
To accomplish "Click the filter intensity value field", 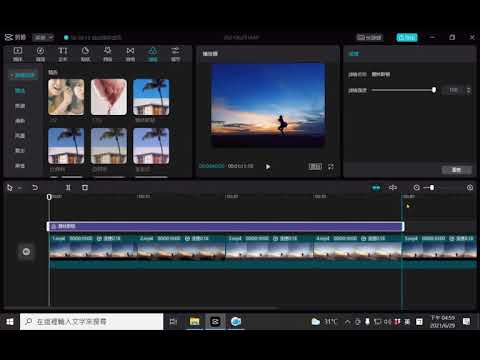I will click(453, 90).
